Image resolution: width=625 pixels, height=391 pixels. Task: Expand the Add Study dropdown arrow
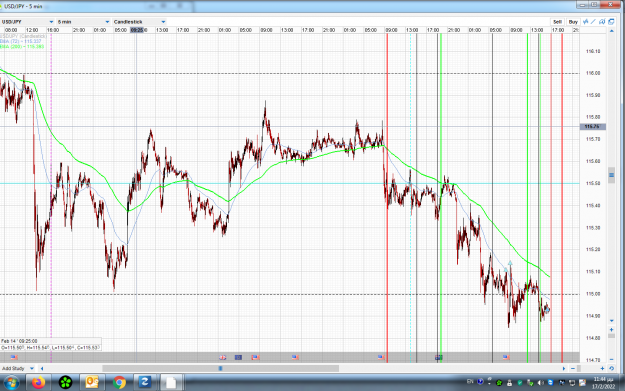pyautogui.click(x=32, y=368)
